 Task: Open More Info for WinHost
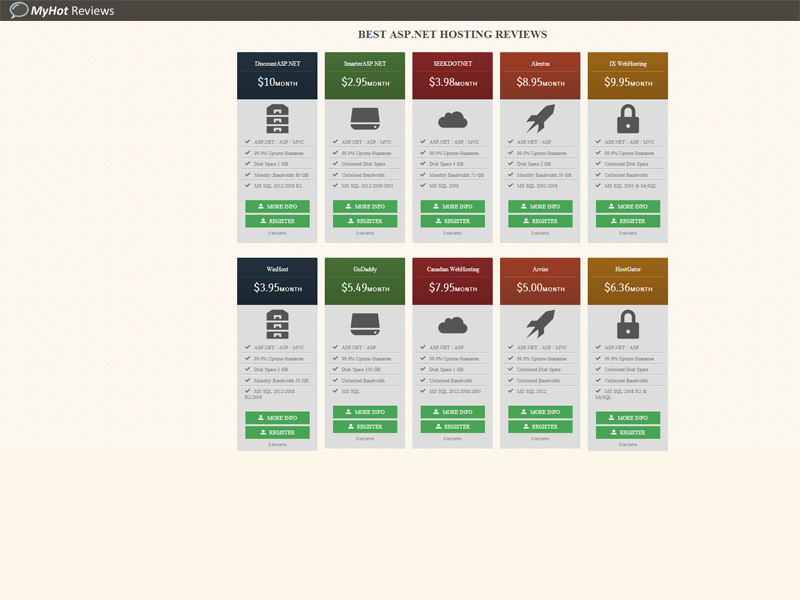[x=277, y=418]
